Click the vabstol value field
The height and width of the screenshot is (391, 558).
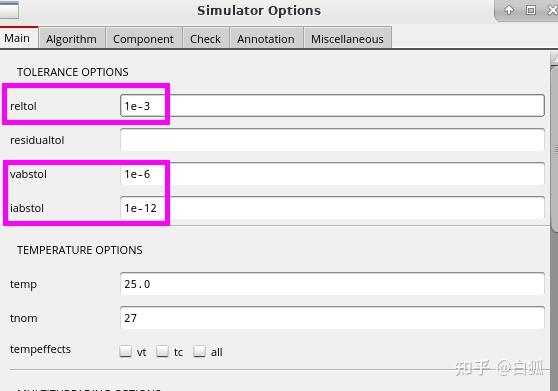(x=332, y=174)
